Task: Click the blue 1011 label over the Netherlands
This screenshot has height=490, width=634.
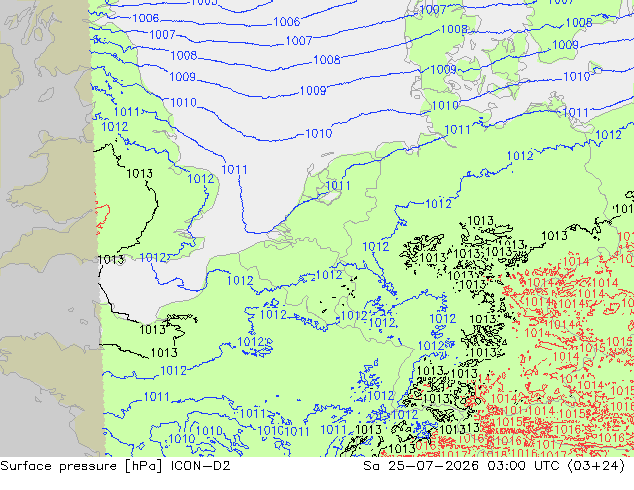Action: [338, 186]
